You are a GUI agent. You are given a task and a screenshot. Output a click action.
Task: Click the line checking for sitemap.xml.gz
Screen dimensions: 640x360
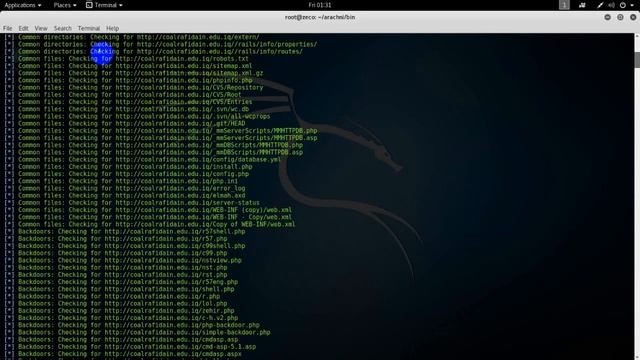click(133, 73)
